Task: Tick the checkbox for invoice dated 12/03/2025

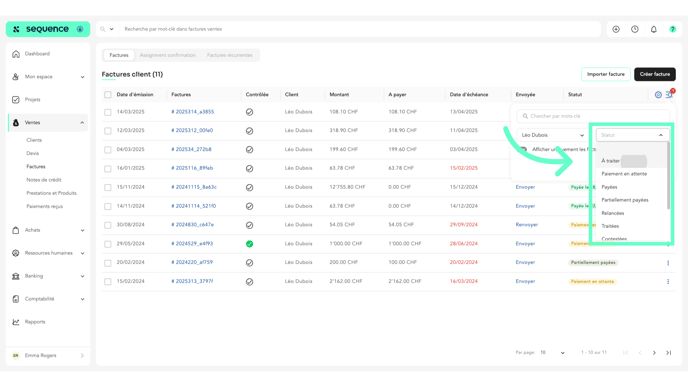Action: click(x=108, y=131)
